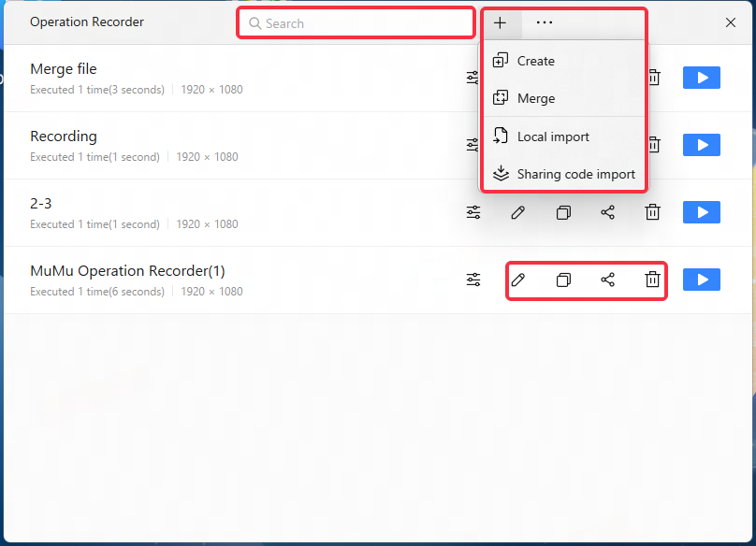Play the Merge file recording
Screen dimensions: 756x546
coord(702,78)
